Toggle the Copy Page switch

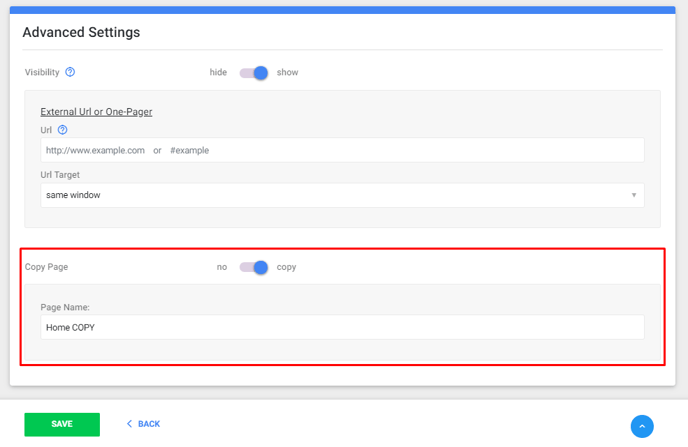click(x=254, y=267)
